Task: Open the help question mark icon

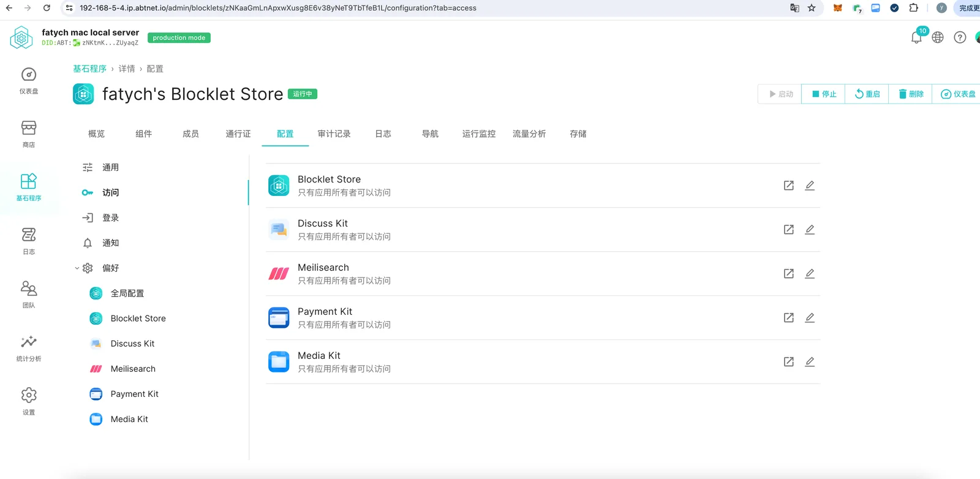Action: (960, 37)
